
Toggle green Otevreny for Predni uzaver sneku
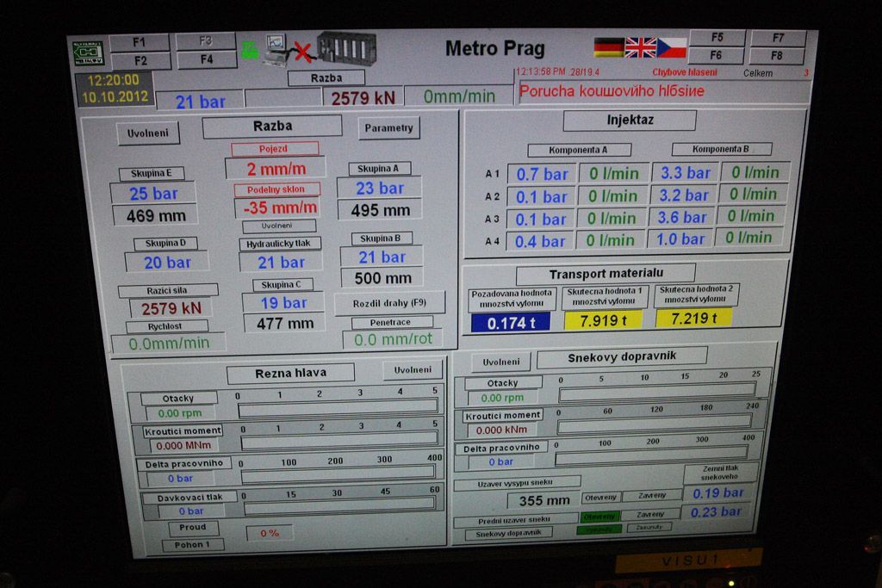[x=599, y=516]
